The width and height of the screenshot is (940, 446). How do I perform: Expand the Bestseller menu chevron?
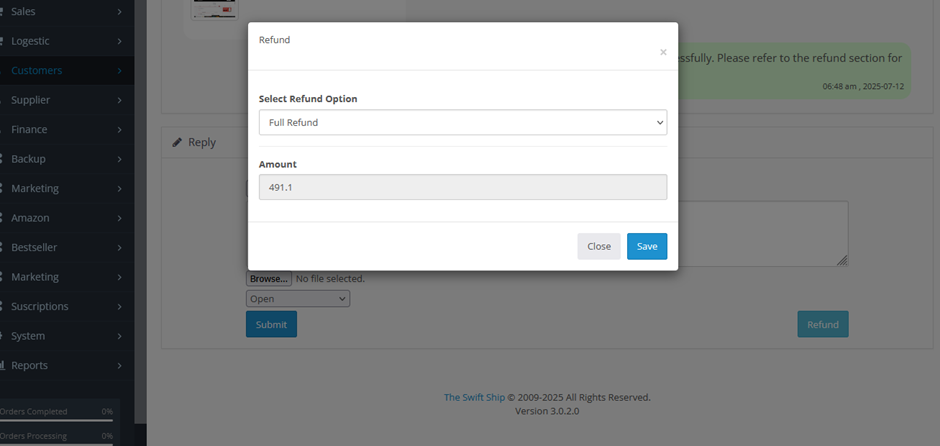click(119, 247)
